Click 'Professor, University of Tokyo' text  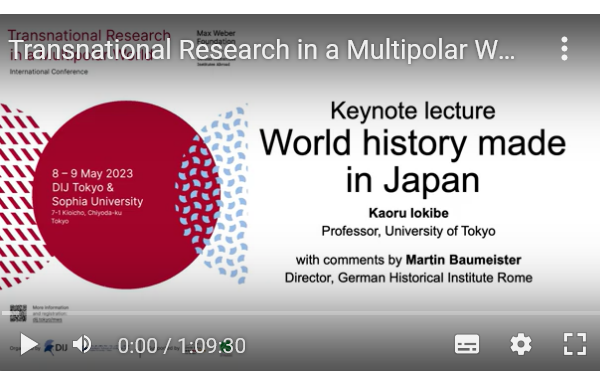[408, 231]
